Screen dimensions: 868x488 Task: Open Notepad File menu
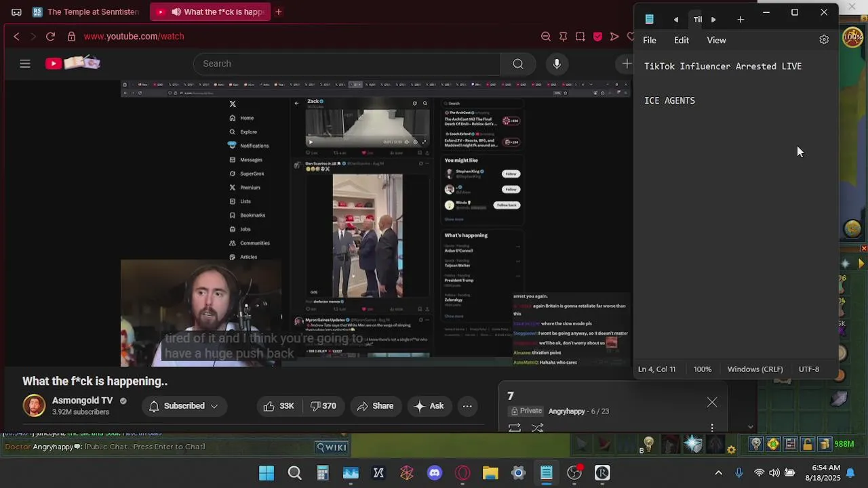pos(650,40)
